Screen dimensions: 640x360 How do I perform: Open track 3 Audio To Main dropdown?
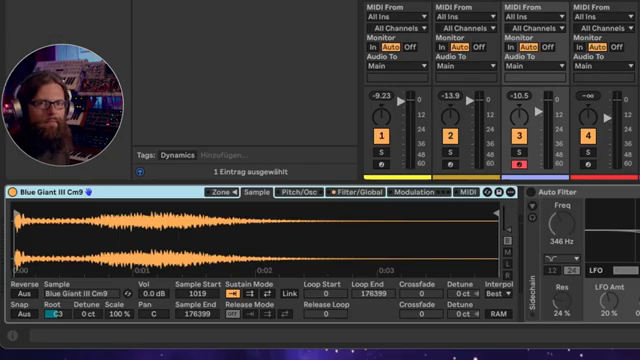coord(535,66)
